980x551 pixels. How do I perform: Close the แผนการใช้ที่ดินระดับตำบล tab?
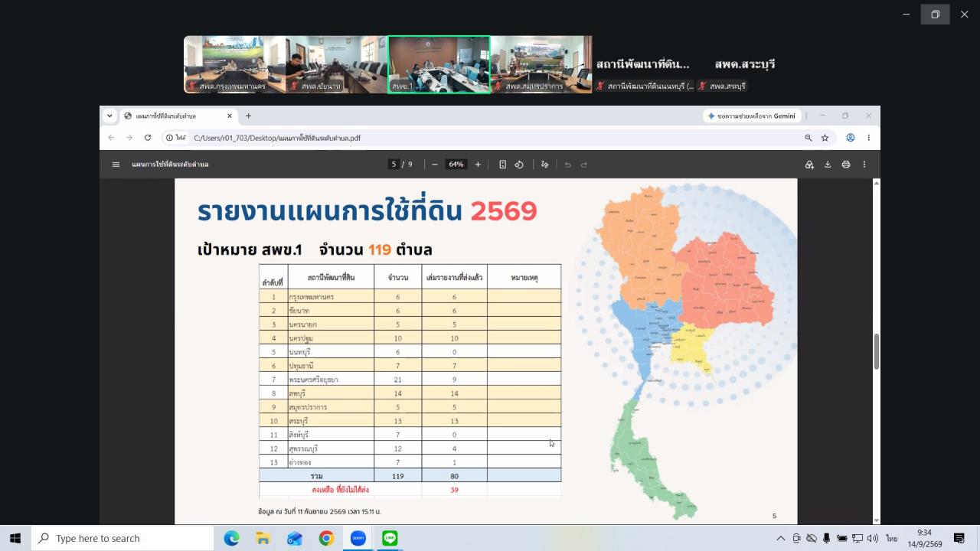(229, 116)
